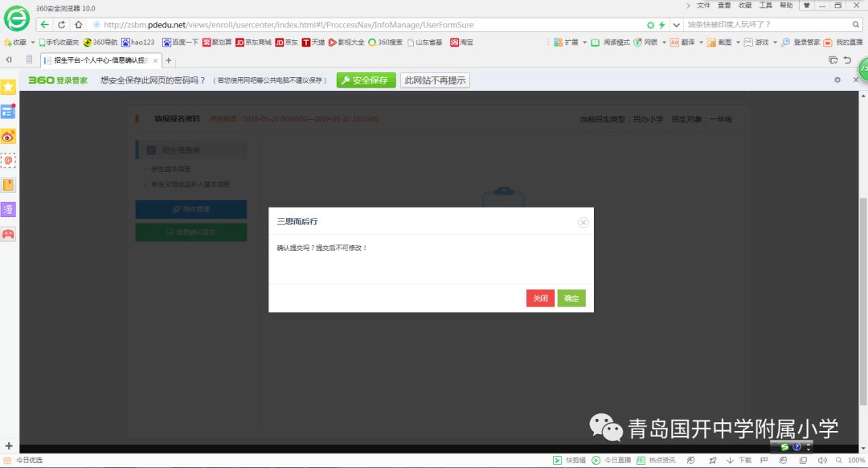Screen dimensions: 868x468
Task: Click the green 安全保存 password save button
Action: [366, 80]
